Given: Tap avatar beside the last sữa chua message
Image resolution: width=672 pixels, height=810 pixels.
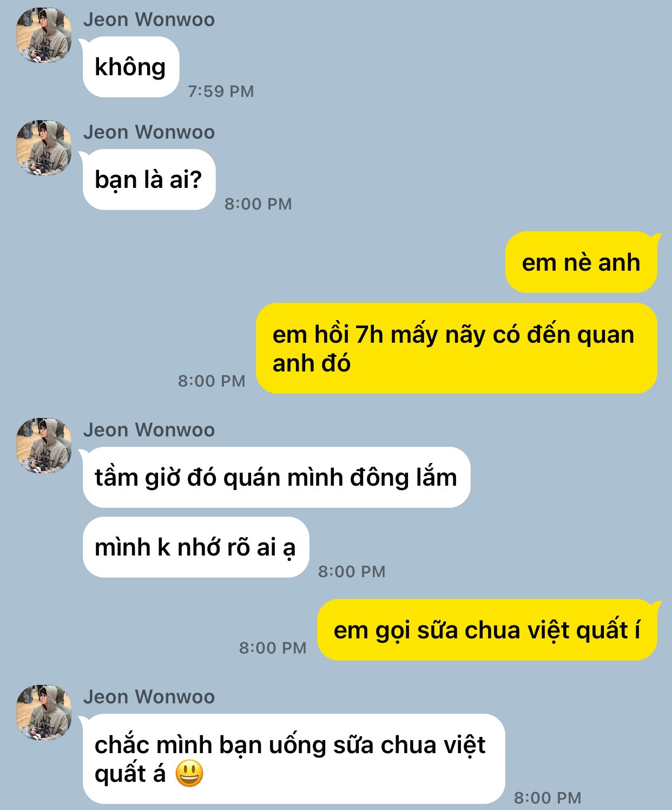Looking at the screenshot, I should [x=44, y=713].
